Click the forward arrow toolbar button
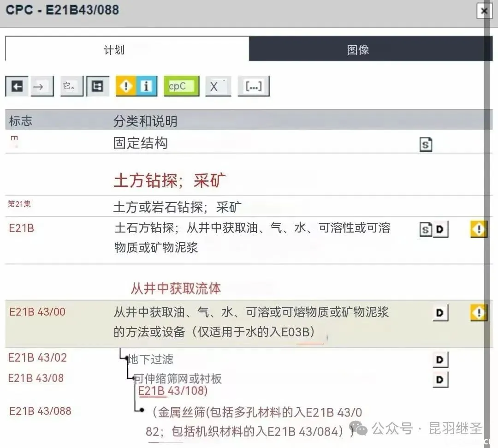498x448 pixels. (42, 86)
